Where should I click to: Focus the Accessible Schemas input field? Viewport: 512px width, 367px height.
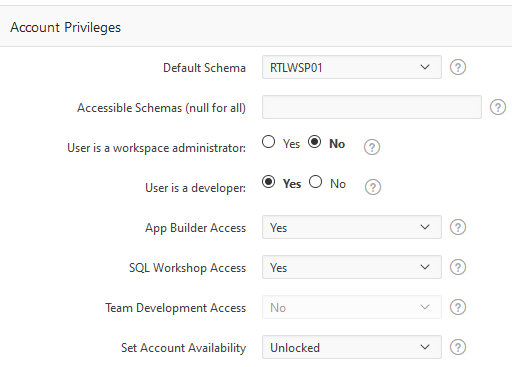click(x=372, y=107)
